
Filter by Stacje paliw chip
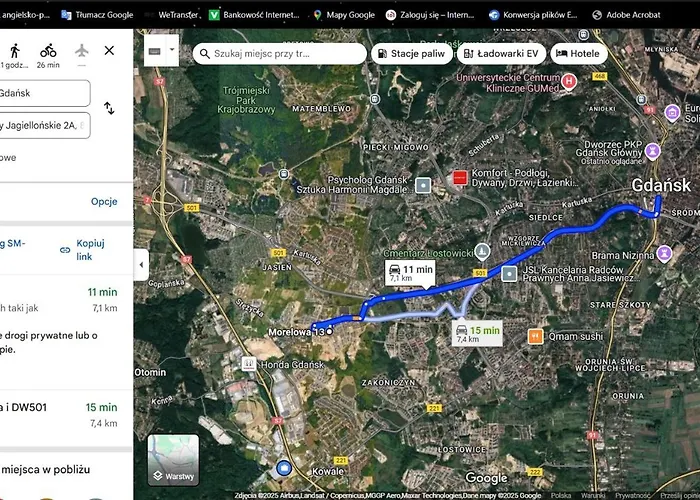pyautogui.click(x=412, y=54)
